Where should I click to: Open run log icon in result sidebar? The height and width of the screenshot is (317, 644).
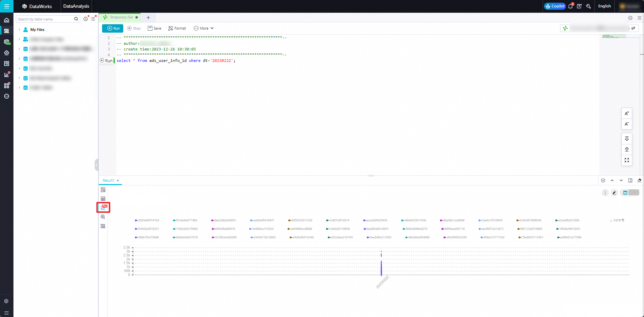103,190
